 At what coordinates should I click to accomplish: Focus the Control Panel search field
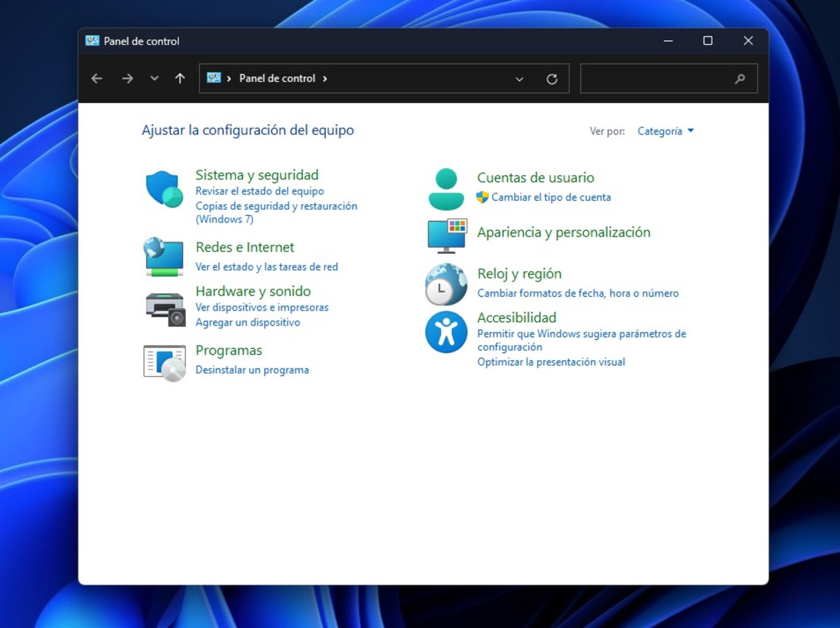tap(669, 79)
